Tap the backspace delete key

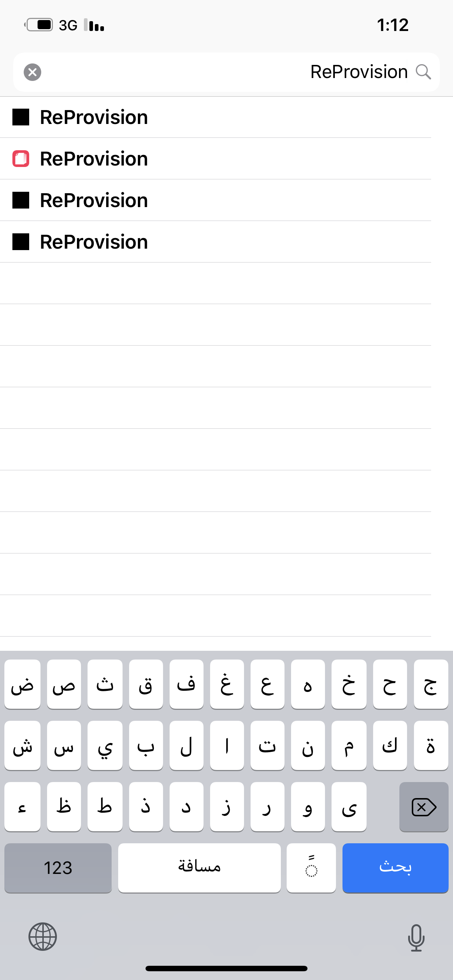coord(424,806)
